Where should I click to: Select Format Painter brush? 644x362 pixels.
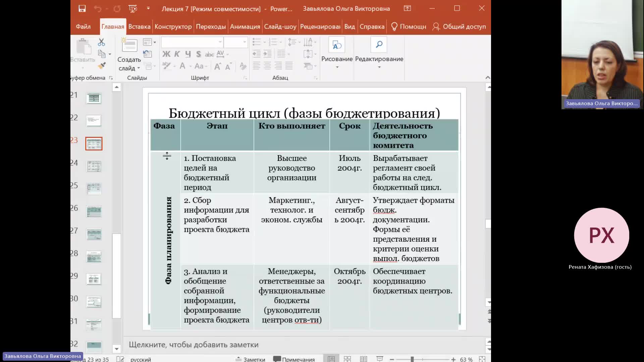102,65
